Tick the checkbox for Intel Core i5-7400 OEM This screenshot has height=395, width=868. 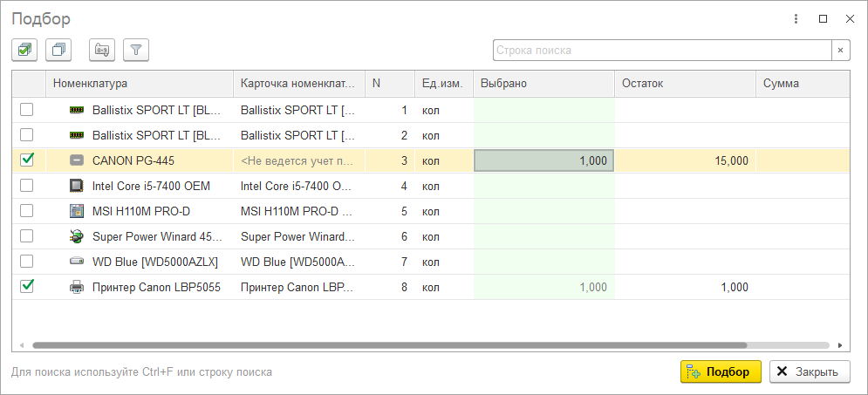coord(27,185)
